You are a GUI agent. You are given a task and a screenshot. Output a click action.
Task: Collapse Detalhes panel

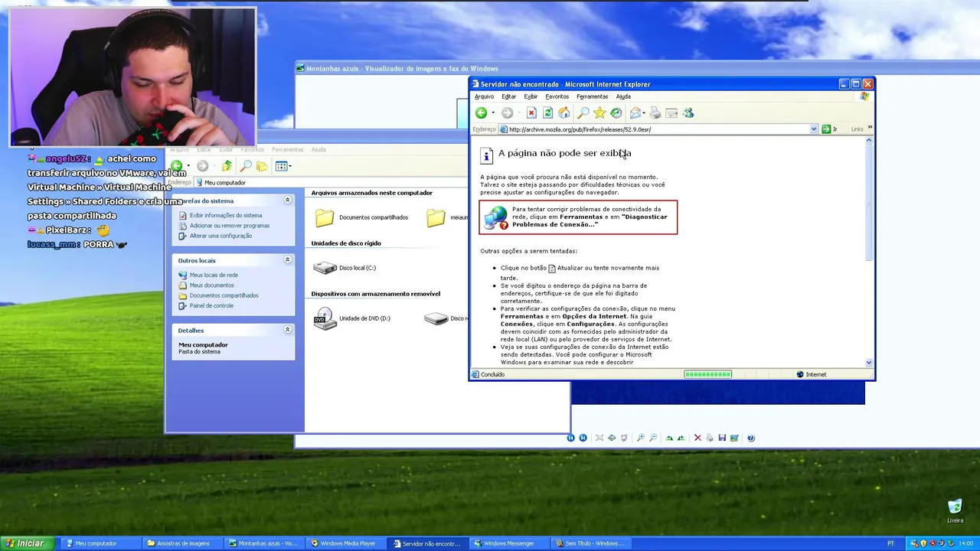(288, 330)
